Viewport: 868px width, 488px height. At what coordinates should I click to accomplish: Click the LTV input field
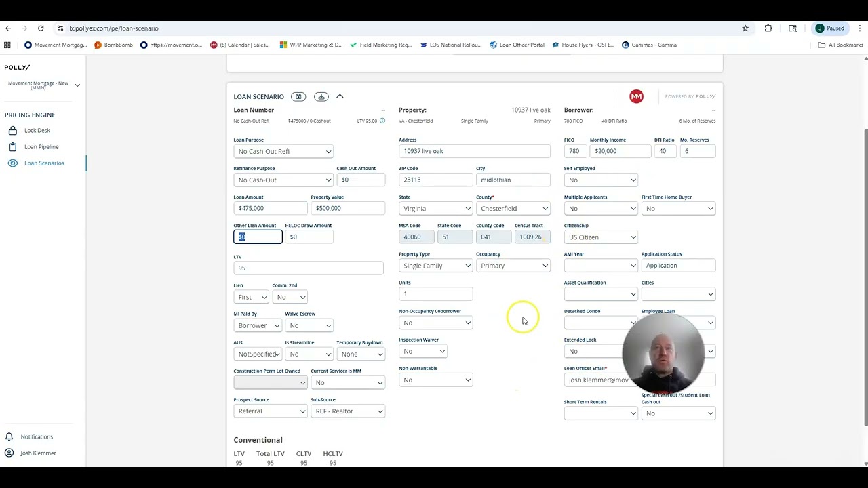[309, 268]
